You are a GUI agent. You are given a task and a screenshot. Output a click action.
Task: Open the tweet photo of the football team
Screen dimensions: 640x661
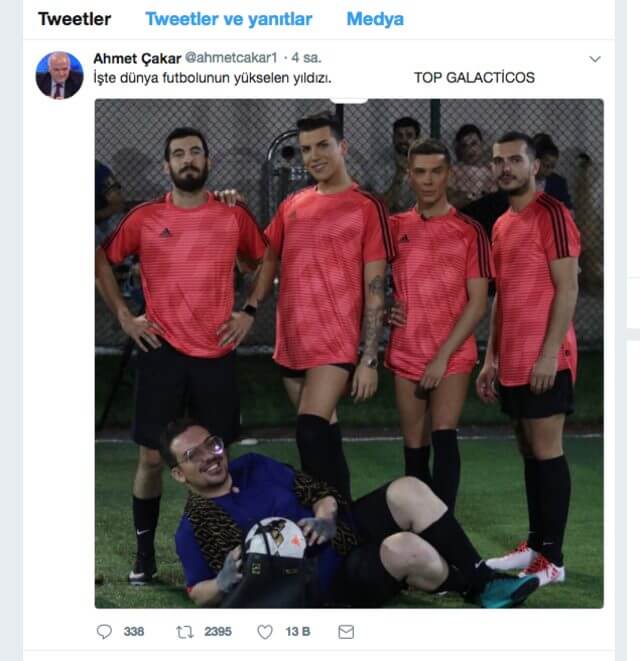(x=349, y=354)
